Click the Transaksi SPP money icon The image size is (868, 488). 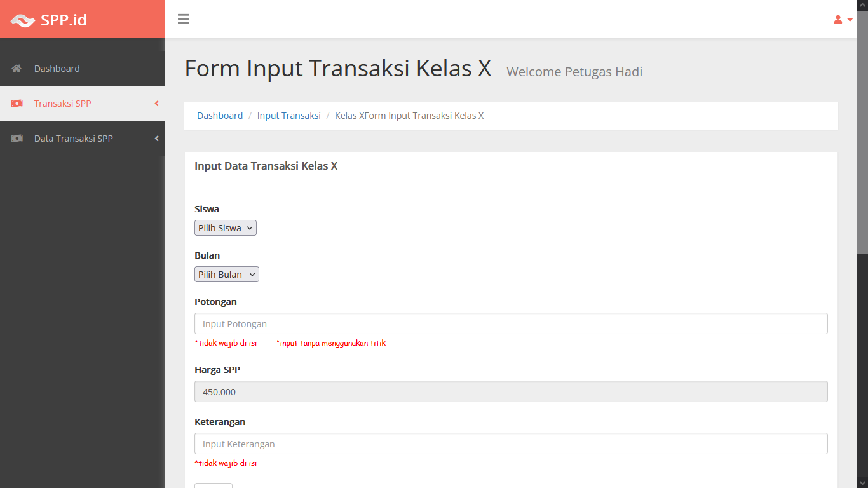coord(17,104)
